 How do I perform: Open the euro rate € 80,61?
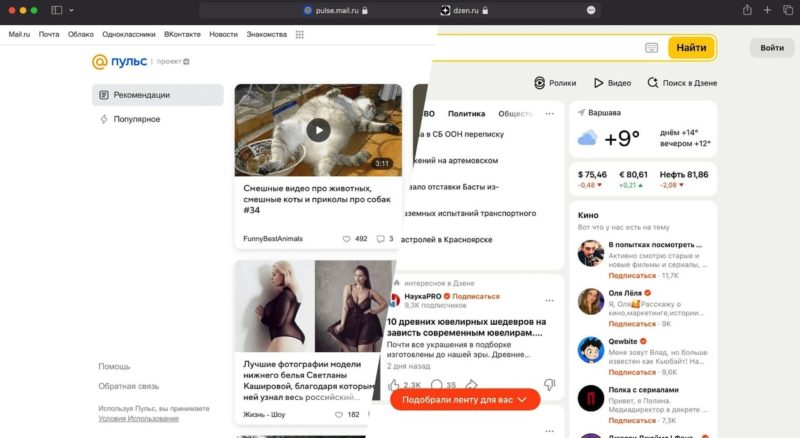tap(633, 179)
